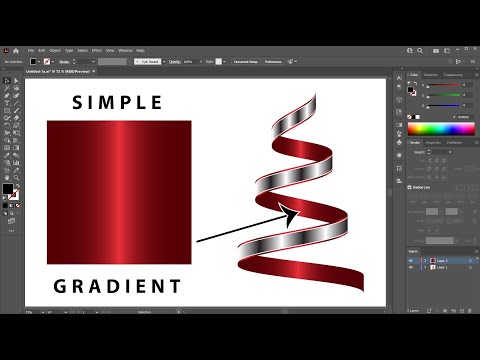The height and width of the screenshot is (360, 480).
Task: Pick a color from the spectrum bar
Action: click(441, 129)
